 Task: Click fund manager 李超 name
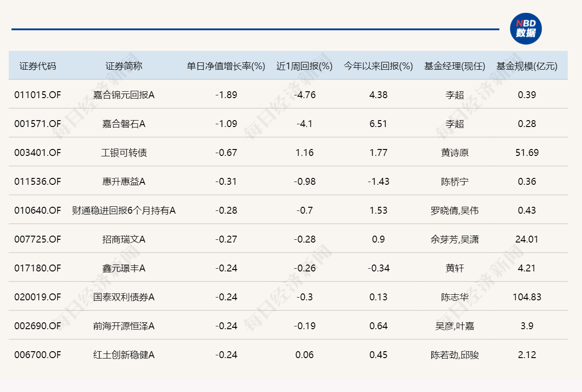pos(456,94)
